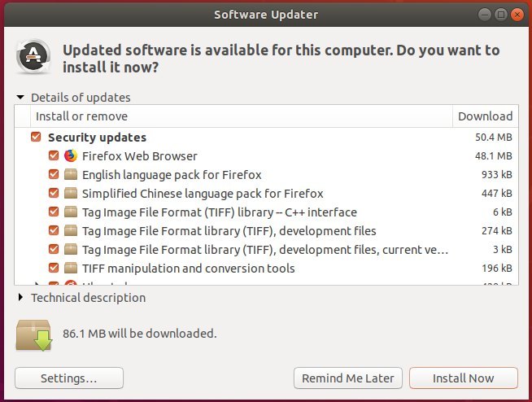Expand the partially hidden bottom list row

36,283
